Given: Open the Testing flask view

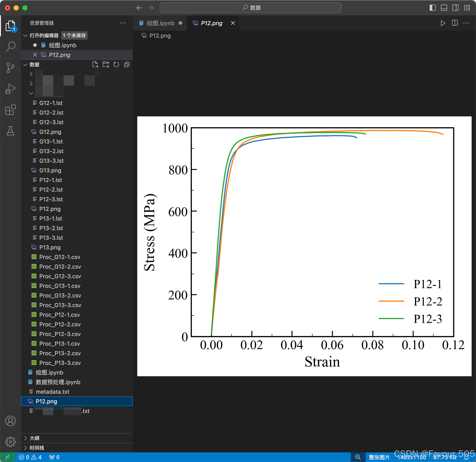Looking at the screenshot, I should pyautogui.click(x=10, y=131).
